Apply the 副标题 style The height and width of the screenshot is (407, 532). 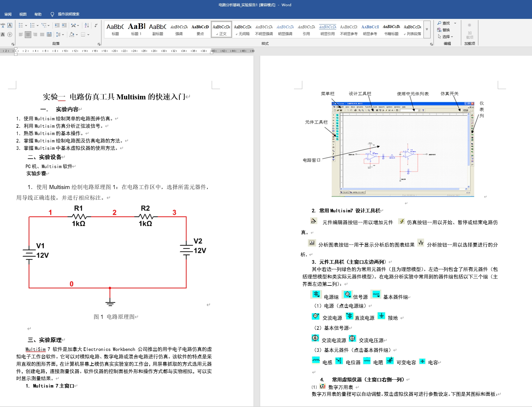pos(158,29)
